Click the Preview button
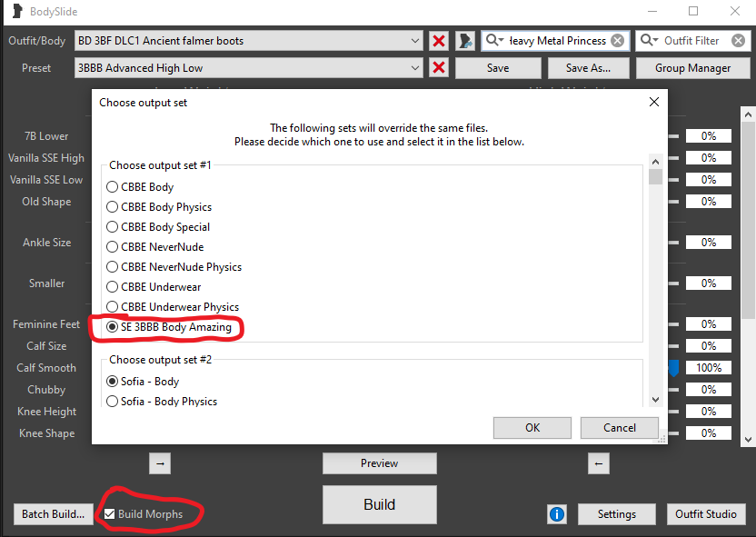Viewport: 756px width, 537px height. [380, 463]
